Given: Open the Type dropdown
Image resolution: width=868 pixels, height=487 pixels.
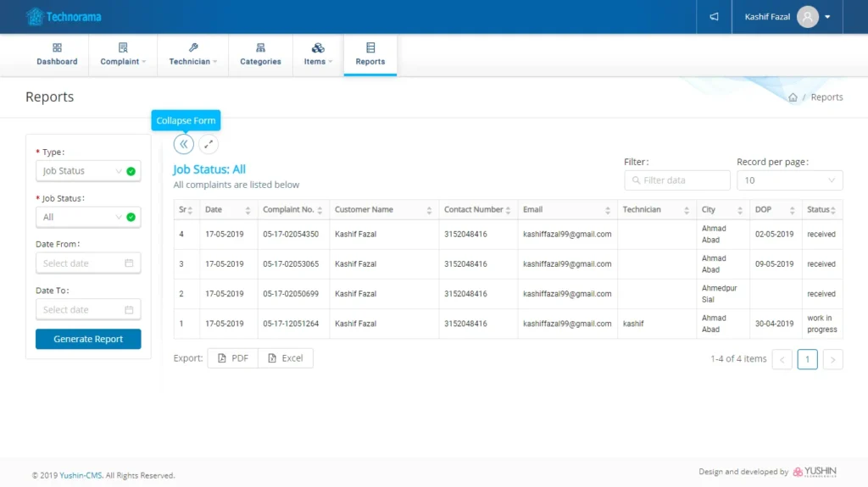Looking at the screenshot, I should (x=88, y=171).
